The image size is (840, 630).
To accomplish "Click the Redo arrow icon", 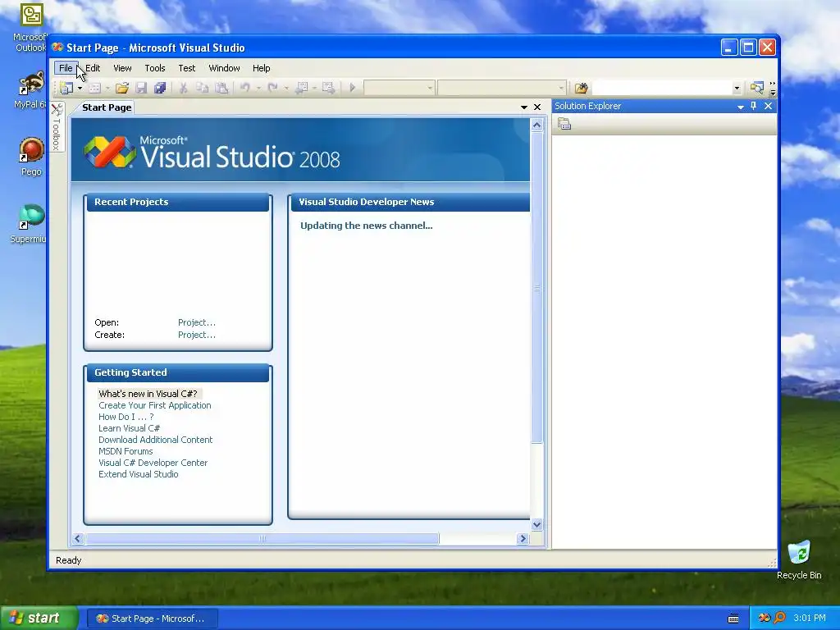I will pos(272,88).
